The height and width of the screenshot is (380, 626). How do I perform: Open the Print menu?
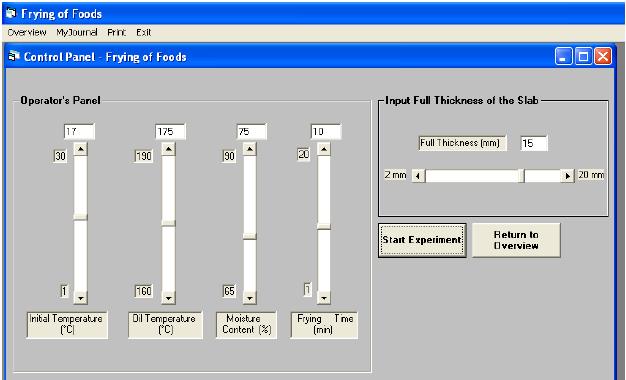click(116, 32)
